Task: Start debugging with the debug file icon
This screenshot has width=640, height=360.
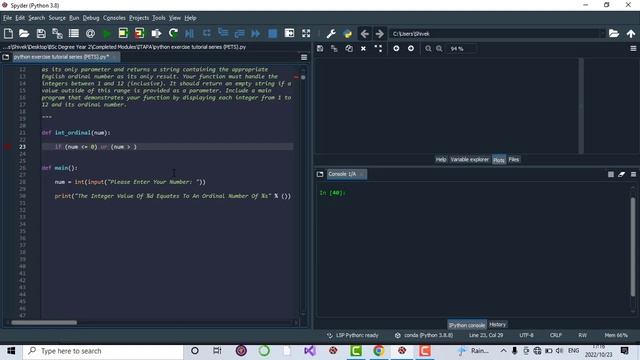Action: [x=189, y=33]
